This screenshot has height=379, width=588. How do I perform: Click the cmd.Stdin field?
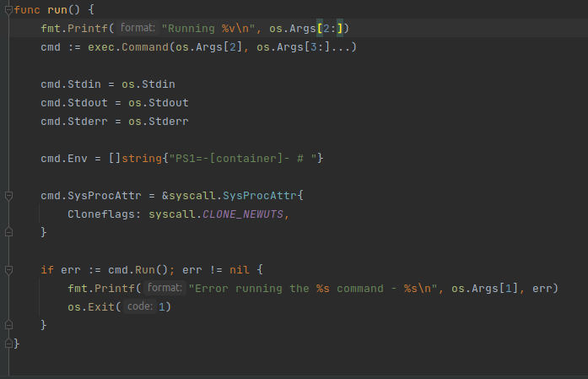71,84
